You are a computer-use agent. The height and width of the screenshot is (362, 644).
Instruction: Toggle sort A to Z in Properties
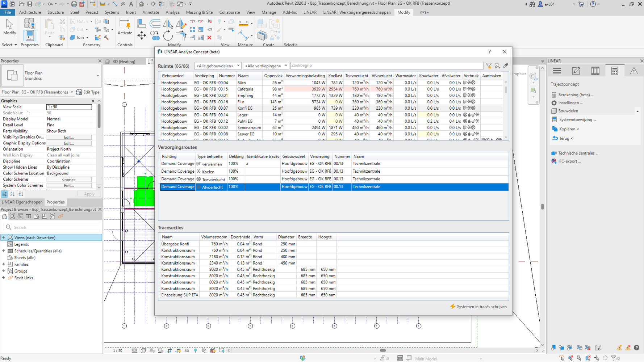point(12,194)
